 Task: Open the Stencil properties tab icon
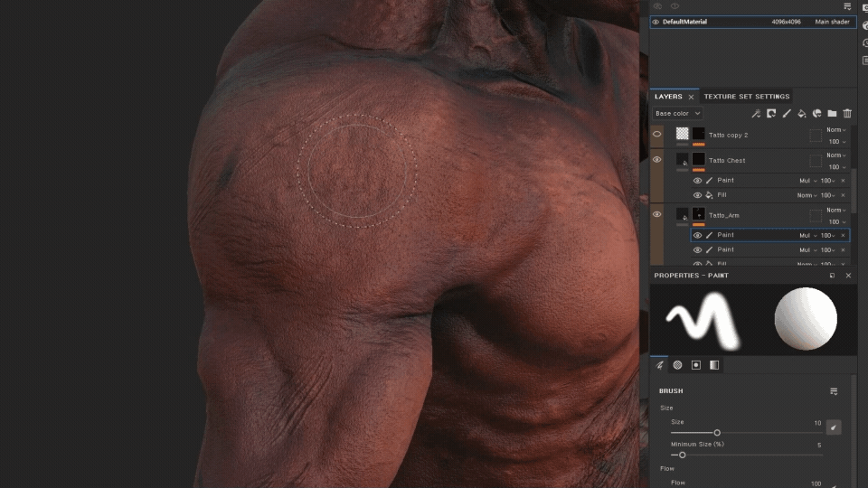coord(696,365)
